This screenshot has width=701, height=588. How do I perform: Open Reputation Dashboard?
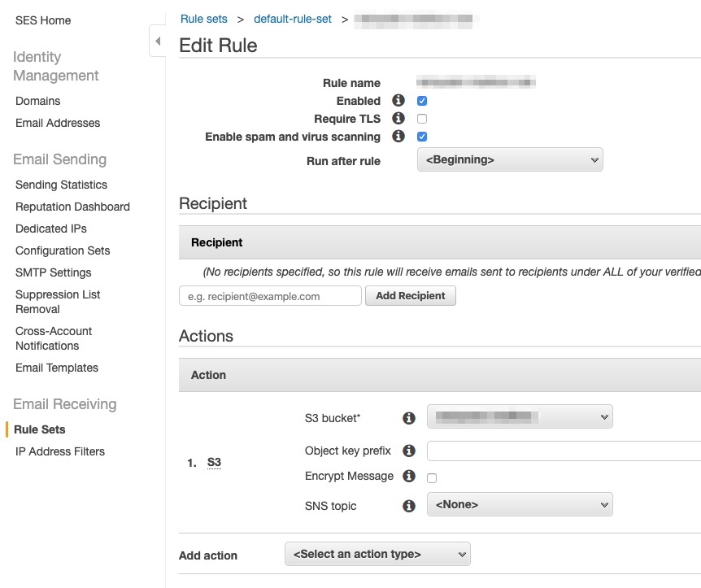pos(72,207)
